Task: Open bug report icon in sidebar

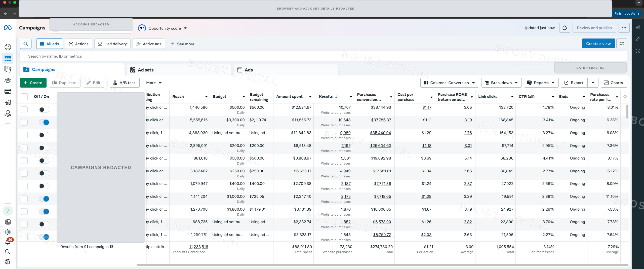Action: pyautogui.click(x=8, y=262)
